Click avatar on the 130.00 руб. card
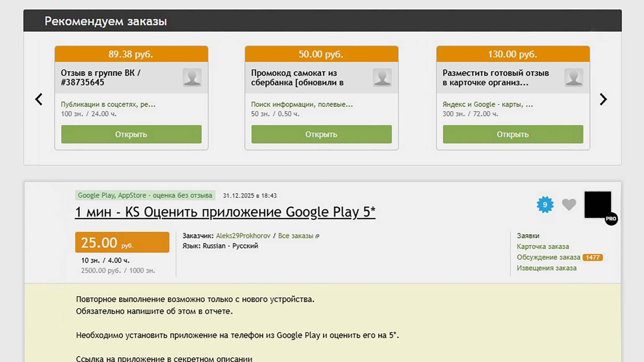644x362 pixels. pyautogui.click(x=573, y=78)
